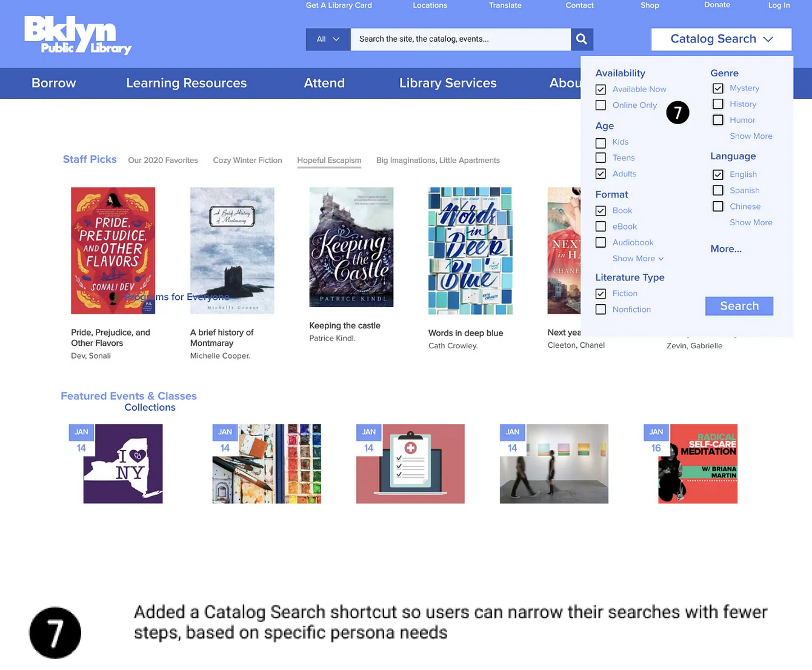This screenshot has height=670, width=812.
Task: Uncheck the Mystery genre checkbox
Action: [x=718, y=88]
